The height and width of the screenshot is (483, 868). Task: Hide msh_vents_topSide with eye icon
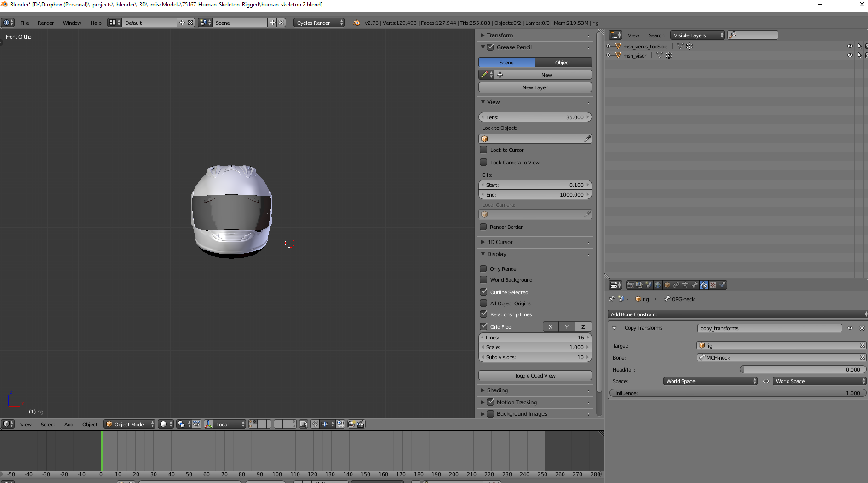tap(850, 46)
